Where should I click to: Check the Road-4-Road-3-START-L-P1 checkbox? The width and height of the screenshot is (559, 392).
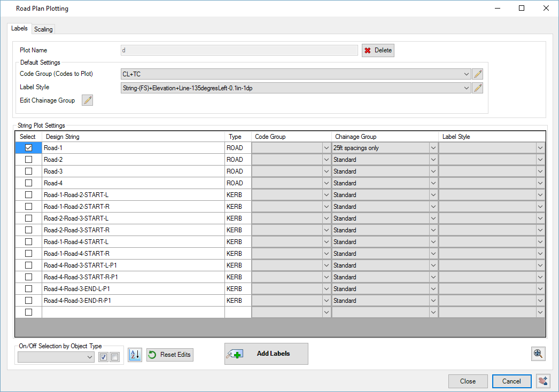click(28, 265)
